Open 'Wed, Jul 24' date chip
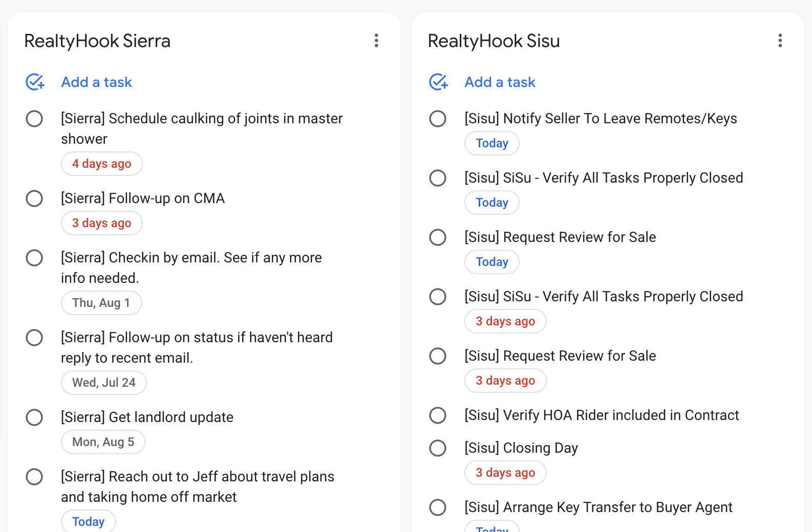 point(104,383)
